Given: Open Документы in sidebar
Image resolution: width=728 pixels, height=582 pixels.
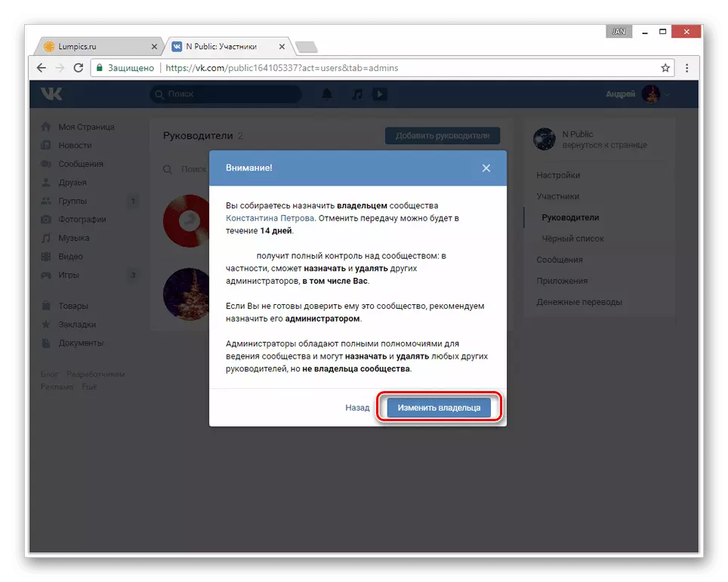Looking at the screenshot, I should point(81,343).
